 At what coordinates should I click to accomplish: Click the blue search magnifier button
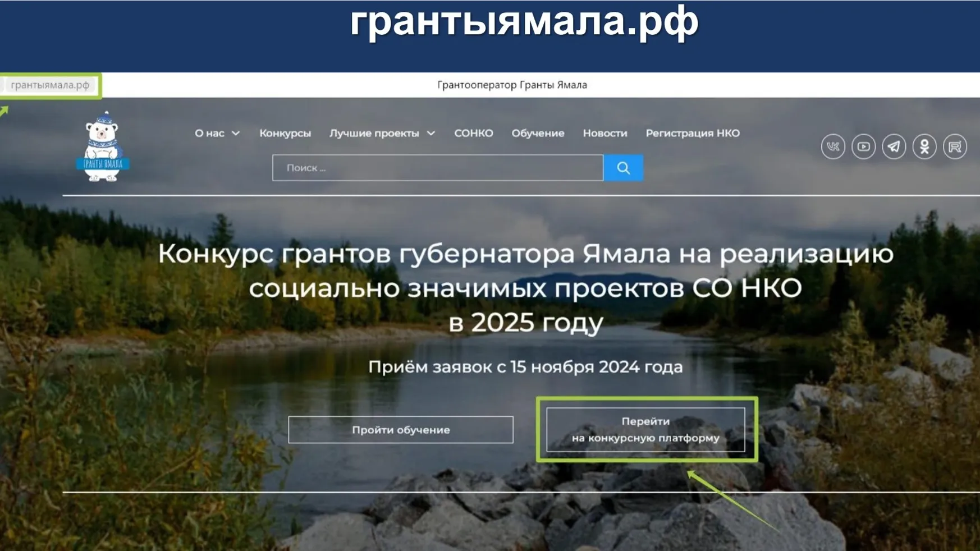pos(623,168)
